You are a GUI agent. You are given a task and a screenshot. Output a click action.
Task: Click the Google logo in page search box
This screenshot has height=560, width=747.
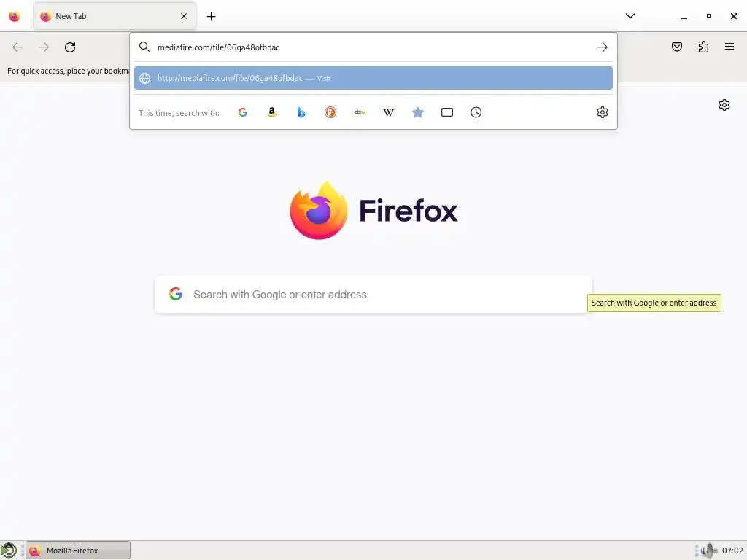click(176, 294)
